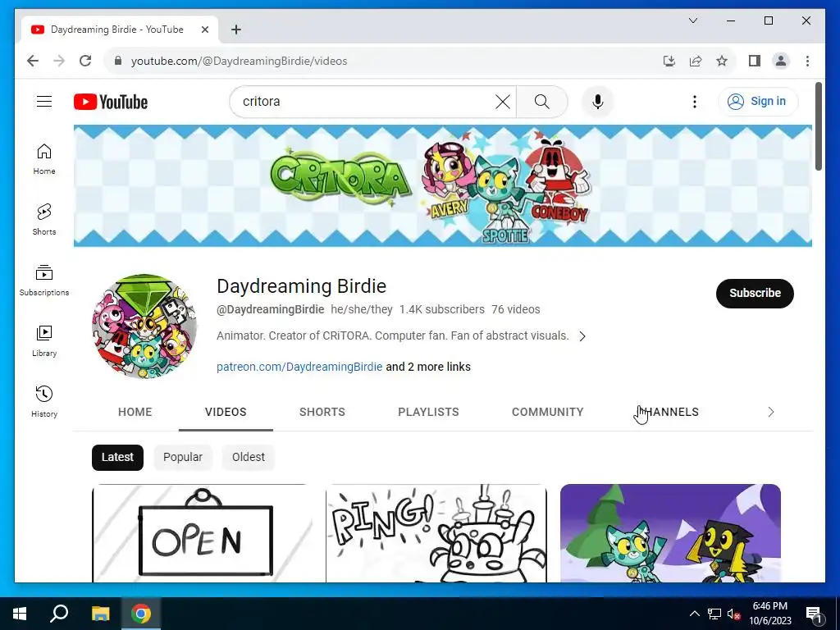
Task: Reload the page
Action: (85, 61)
